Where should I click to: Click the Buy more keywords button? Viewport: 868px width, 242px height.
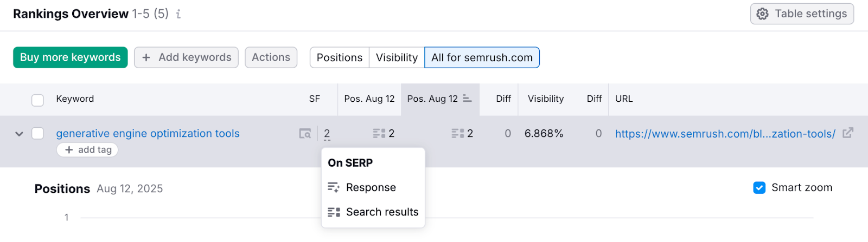tap(71, 57)
